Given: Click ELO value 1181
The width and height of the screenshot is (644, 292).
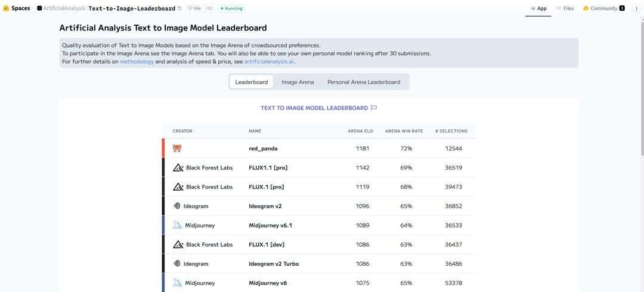Looking at the screenshot, I should coord(363,148).
